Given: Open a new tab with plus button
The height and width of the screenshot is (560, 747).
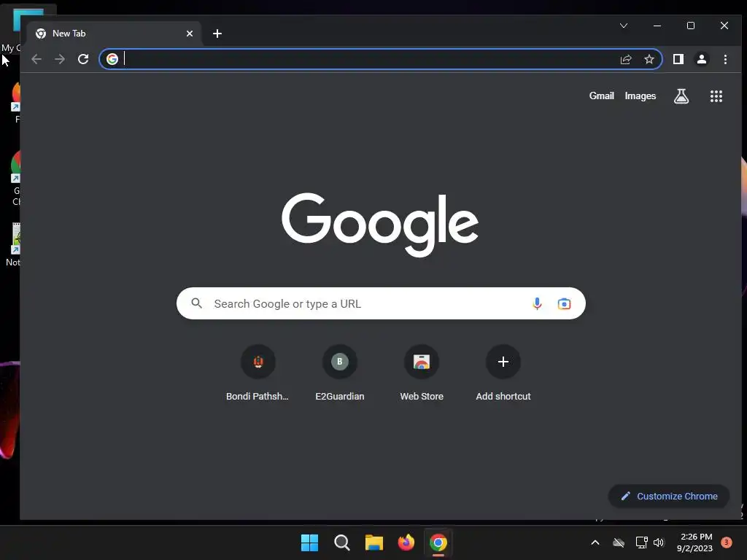Looking at the screenshot, I should click(x=217, y=34).
